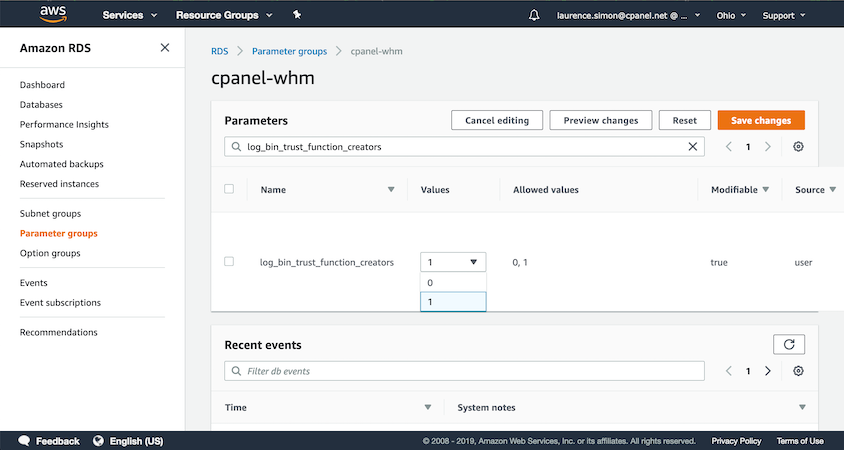This screenshot has width=844, height=450.
Task: Open Subnet groups in sidebar
Action: (51, 214)
